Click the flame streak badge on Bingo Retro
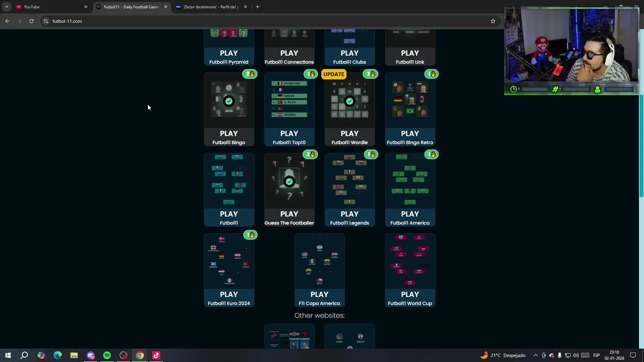Screen dimensions: 644x362 (431, 74)
